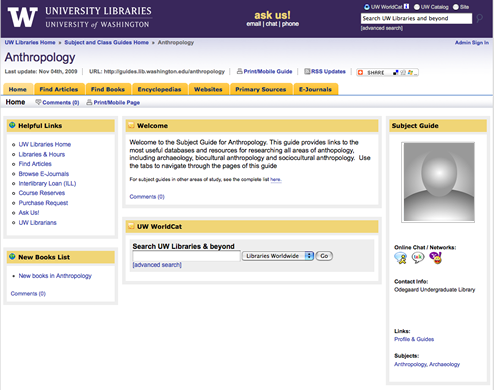
Task: Click the UW WorldCat box header icon
Action: pos(131,226)
